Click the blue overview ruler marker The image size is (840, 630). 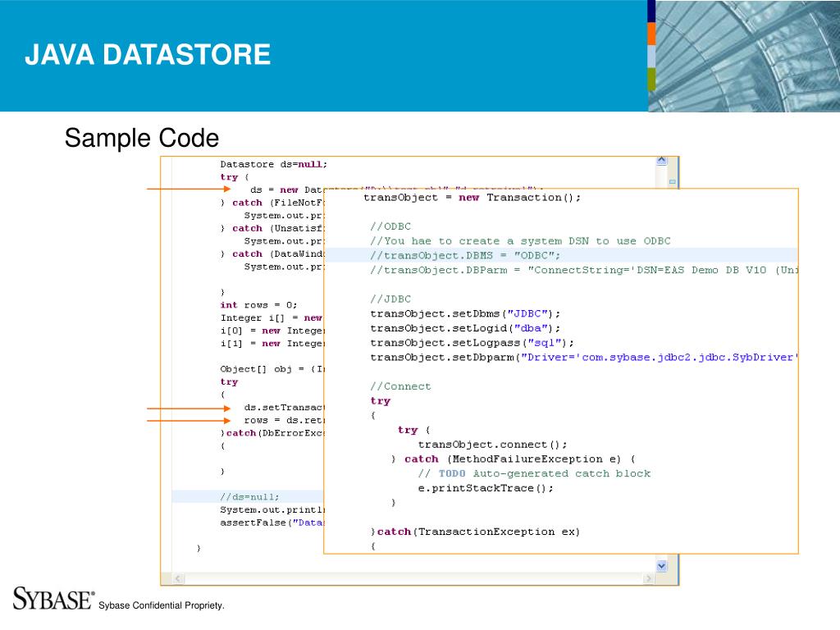tap(672, 182)
